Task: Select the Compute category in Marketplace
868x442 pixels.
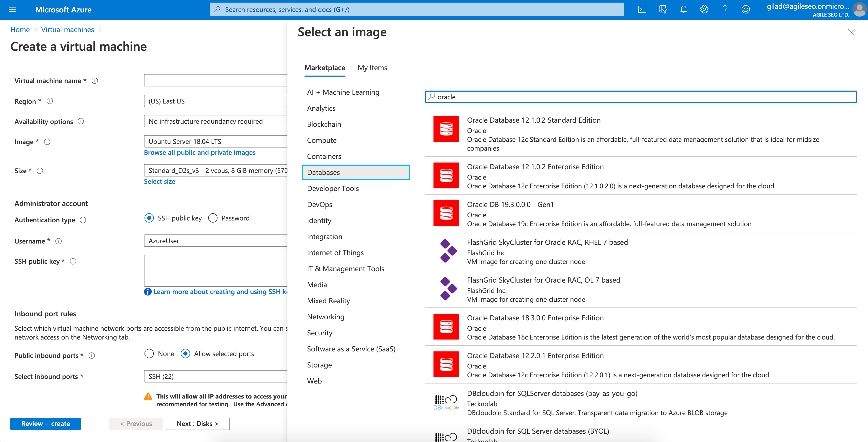Action: [321, 140]
